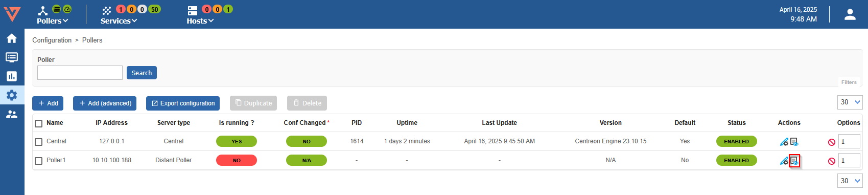Open the Monitoring sidebar icon
This screenshot has width=868, height=195.
click(x=12, y=57)
